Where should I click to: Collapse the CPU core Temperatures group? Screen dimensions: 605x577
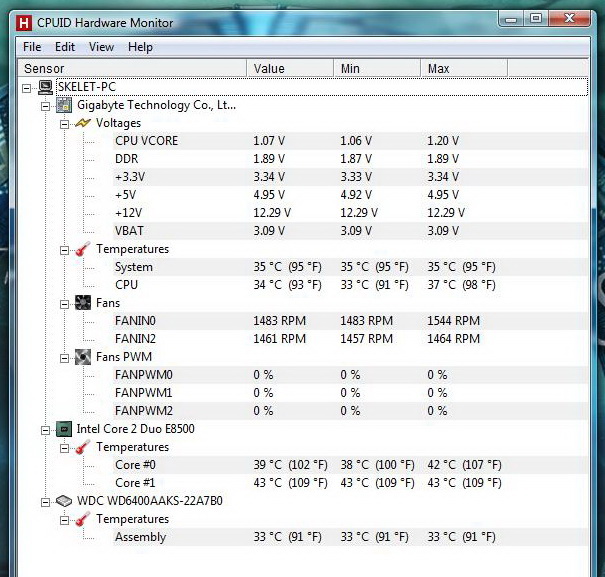tap(64, 448)
